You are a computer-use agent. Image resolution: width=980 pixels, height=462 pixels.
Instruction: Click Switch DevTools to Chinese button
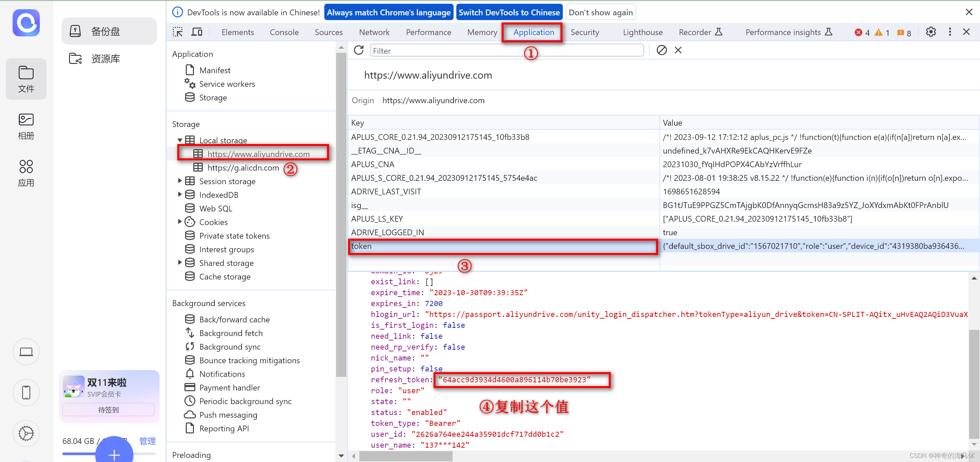[x=509, y=12]
